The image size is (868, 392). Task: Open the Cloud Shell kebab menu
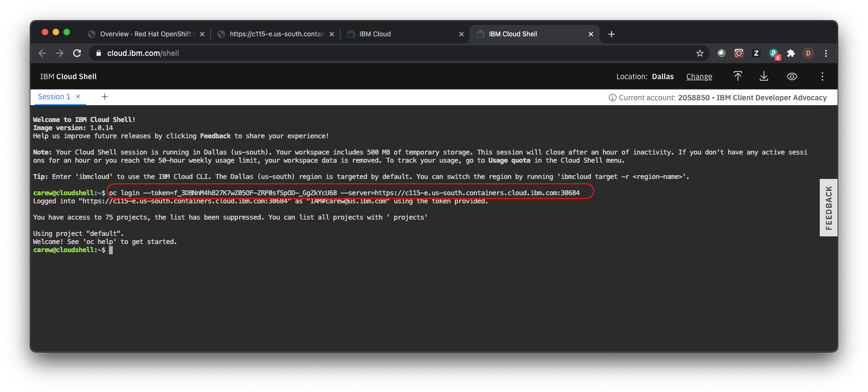[822, 76]
